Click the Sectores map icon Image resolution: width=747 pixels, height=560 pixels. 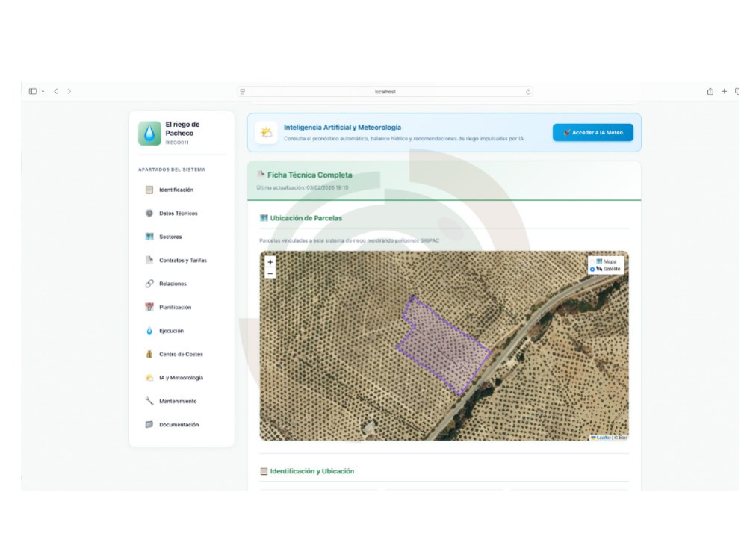(x=149, y=236)
